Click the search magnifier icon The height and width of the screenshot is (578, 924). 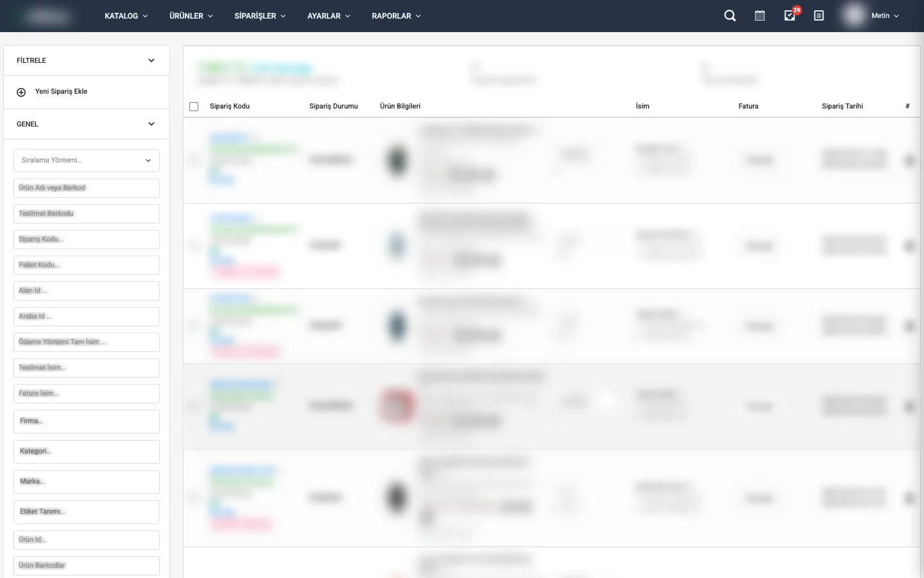730,16
